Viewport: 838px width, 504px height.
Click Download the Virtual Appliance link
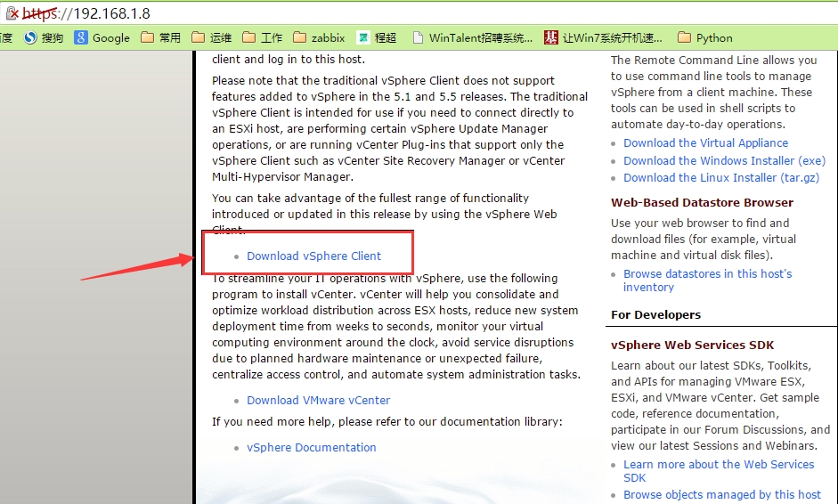(x=705, y=143)
